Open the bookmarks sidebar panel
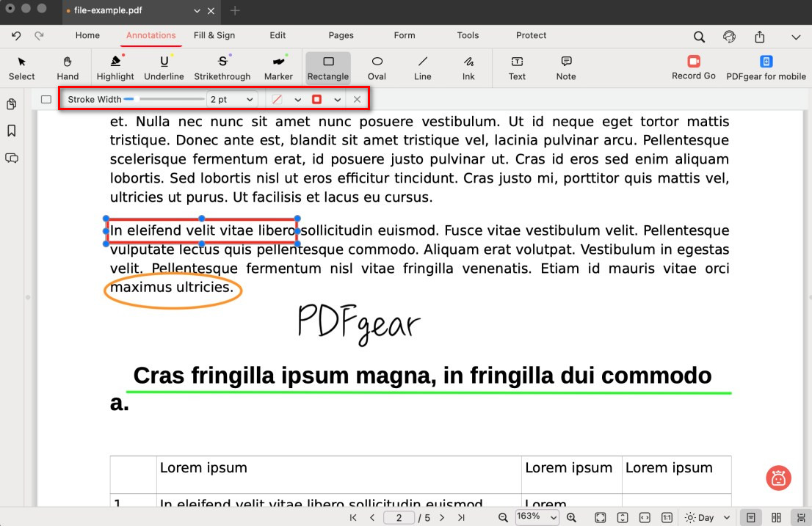The width and height of the screenshot is (812, 526). 12,131
